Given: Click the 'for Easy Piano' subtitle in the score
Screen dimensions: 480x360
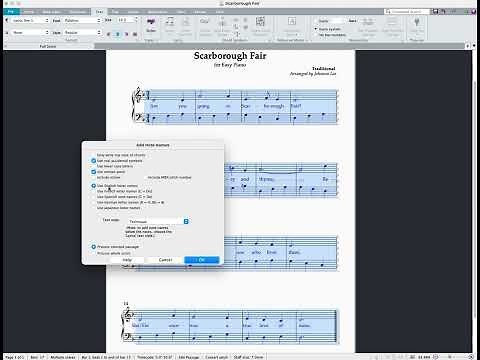Looking at the screenshot, I should point(230,65).
